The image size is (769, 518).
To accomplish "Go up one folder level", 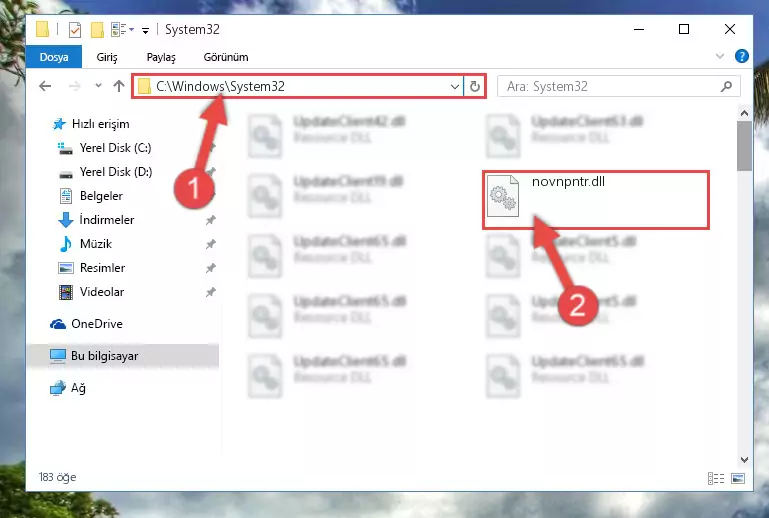I will point(119,86).
